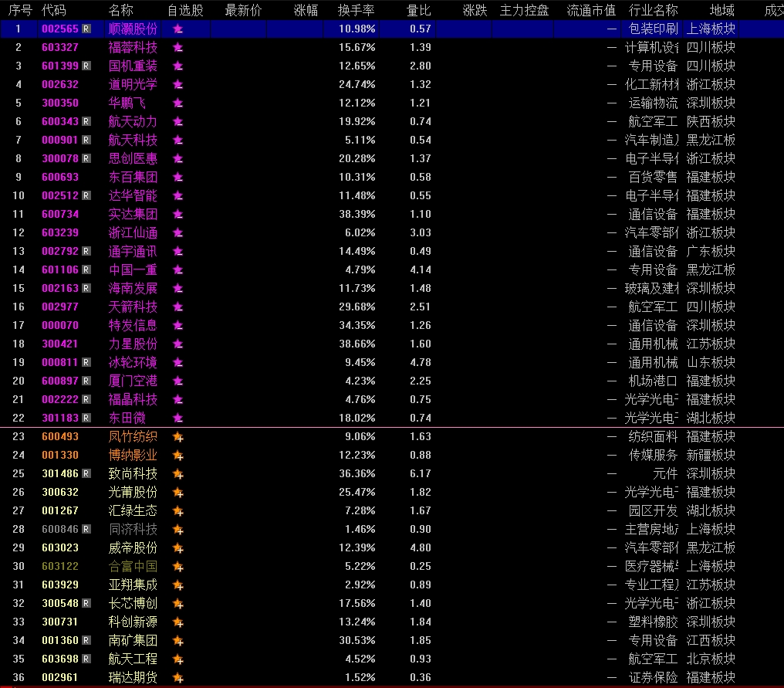Open stock 汇绿生态
This screenshot has height=688, width=784.
[x=133, y=511]
